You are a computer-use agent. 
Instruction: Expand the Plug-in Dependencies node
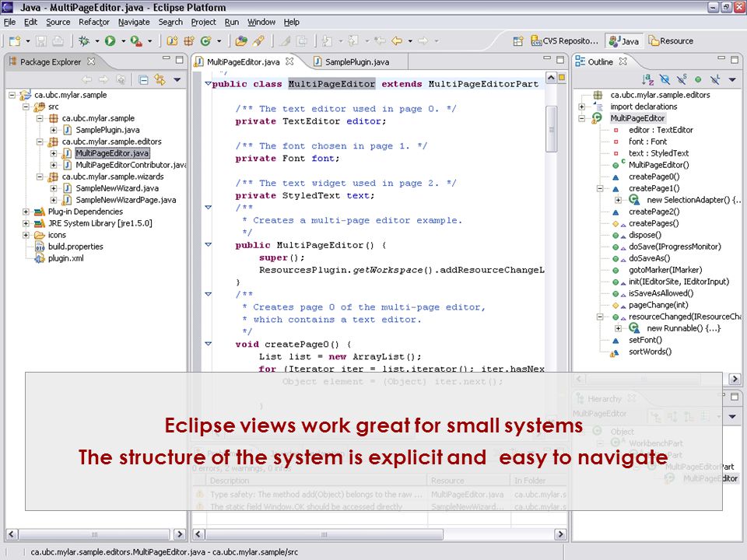tap(26, 212)
